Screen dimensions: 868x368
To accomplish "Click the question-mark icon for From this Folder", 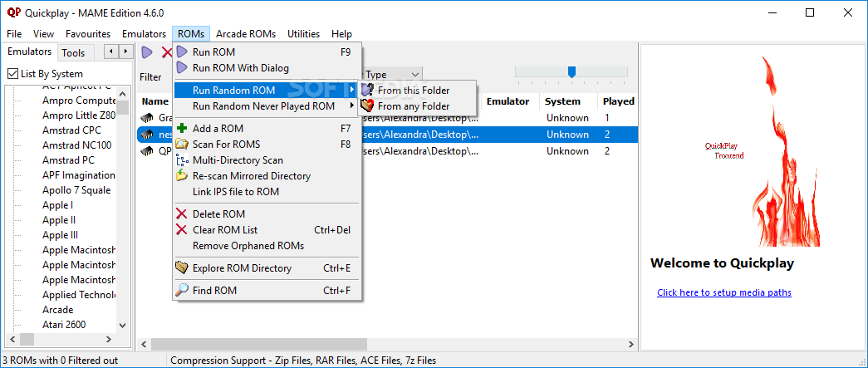I will point(366,91).
